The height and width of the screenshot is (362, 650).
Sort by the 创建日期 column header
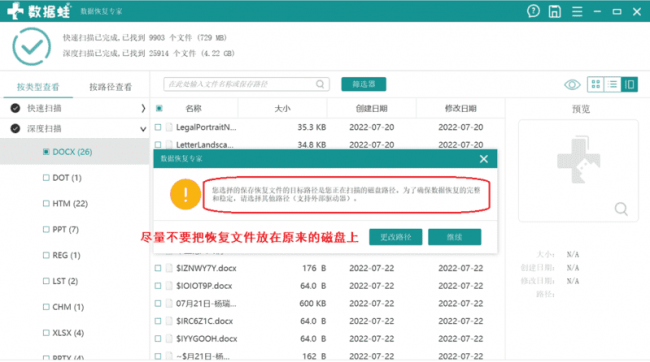371,108
